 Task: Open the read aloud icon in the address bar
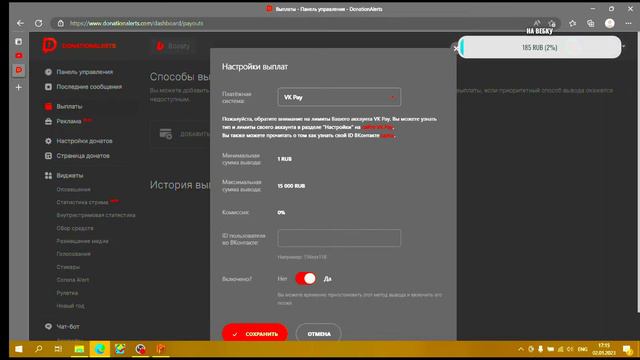(x=536, y=23)
